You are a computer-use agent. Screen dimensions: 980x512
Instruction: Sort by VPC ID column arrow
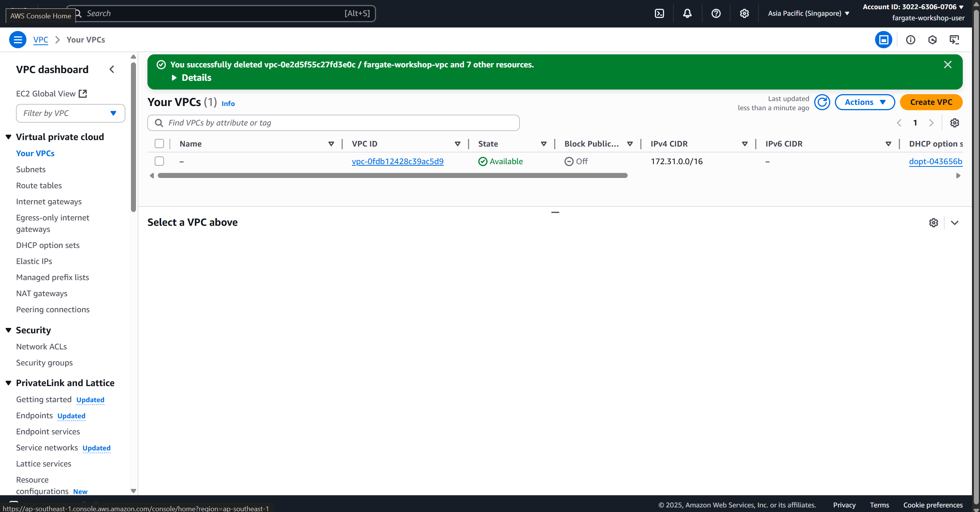pyautogui.click(x=457, y=144)
